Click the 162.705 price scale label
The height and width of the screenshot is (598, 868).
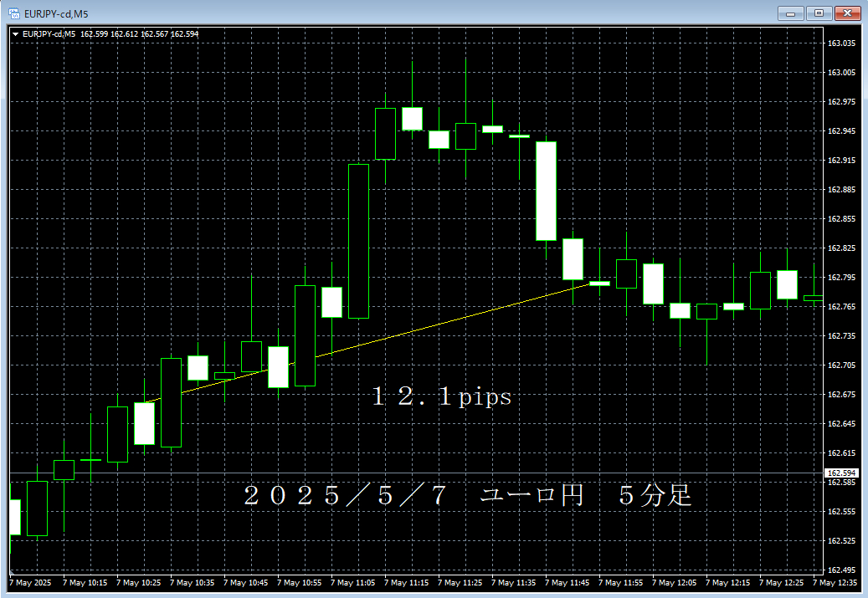841,365
